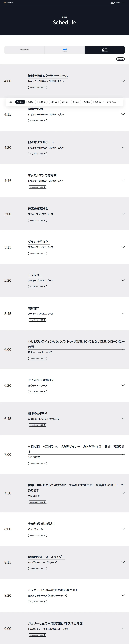The width and height of the screenshot is (129, 644).
Task: Click the 次へ next-dates arrow
Action: pyautogui.click(x=101, y=102)
